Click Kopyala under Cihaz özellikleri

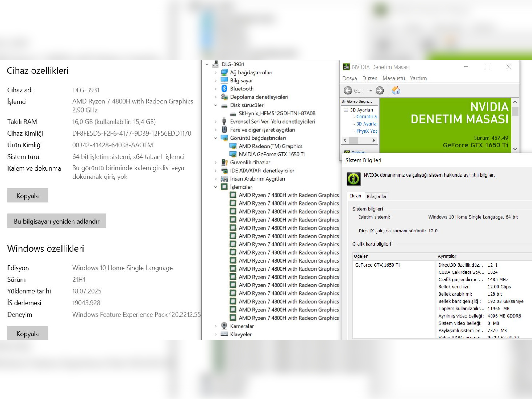pyautogui.click(x=28, y=196)
